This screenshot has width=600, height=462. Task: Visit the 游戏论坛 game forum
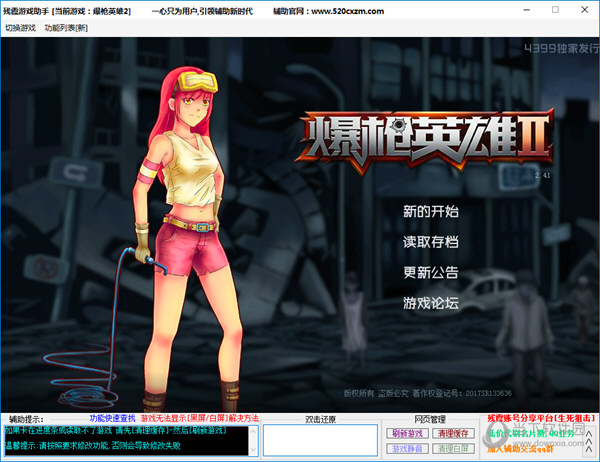point(431,303)
